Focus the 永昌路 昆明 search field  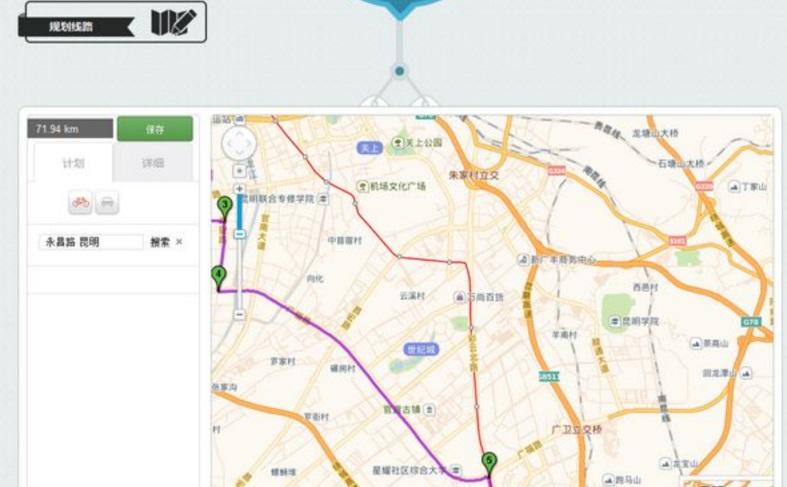point(91,242)
